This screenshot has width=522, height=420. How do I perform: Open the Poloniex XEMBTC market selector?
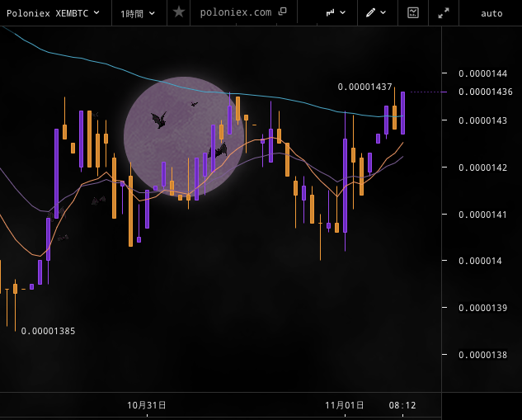tap(54, 13)
